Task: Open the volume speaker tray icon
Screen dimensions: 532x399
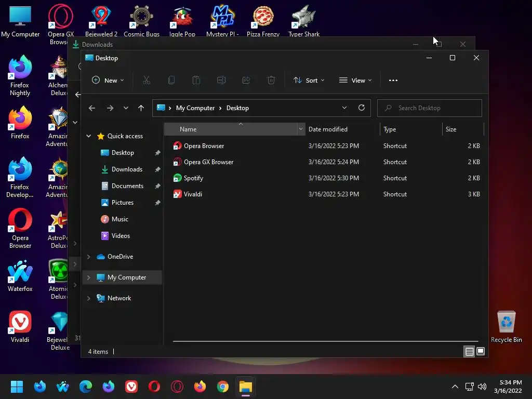Action: 482,387
